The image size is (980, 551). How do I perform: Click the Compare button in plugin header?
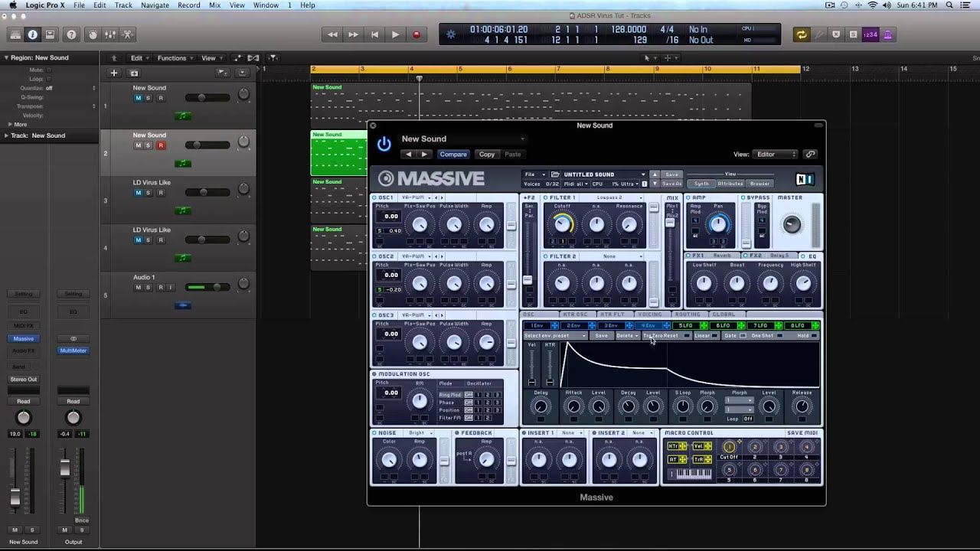453,154
